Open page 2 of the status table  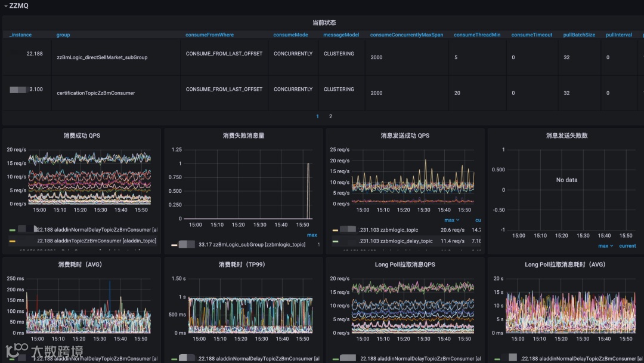click(330, 116)
